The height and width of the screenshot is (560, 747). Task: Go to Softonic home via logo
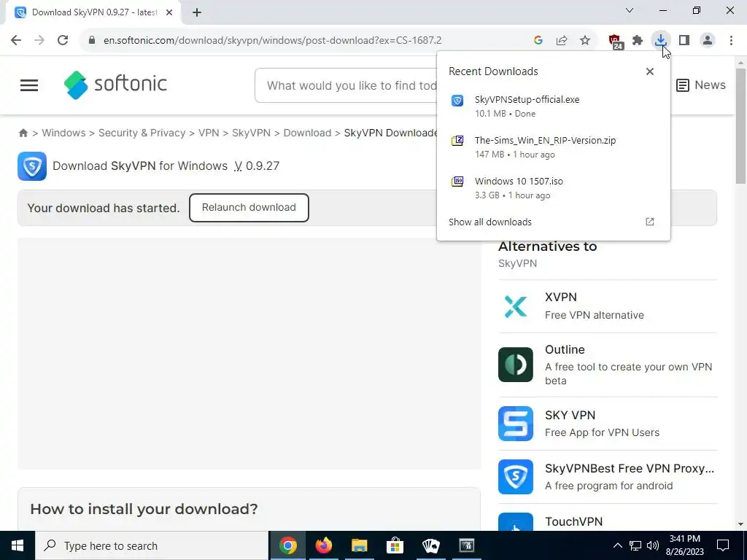click(115, 85)
